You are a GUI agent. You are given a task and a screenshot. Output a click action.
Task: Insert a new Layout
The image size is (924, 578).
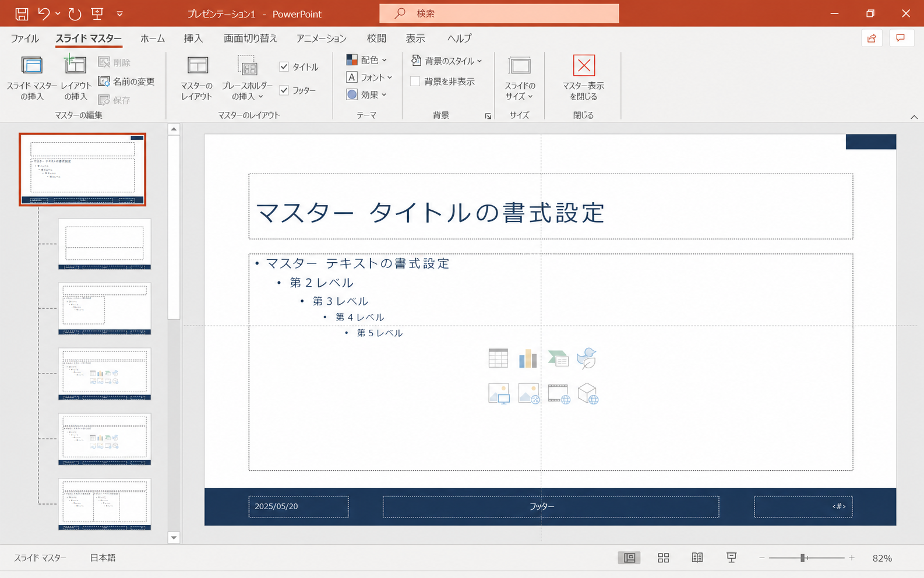pos(76,78)
